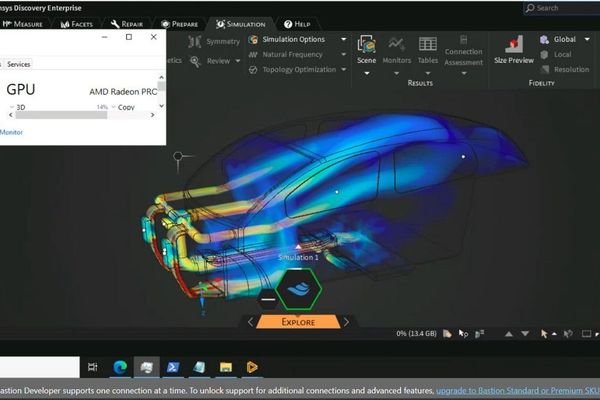Click the orange Explore stage button
The width and height of the screenshot is (600, 400).
click(298, 322)
